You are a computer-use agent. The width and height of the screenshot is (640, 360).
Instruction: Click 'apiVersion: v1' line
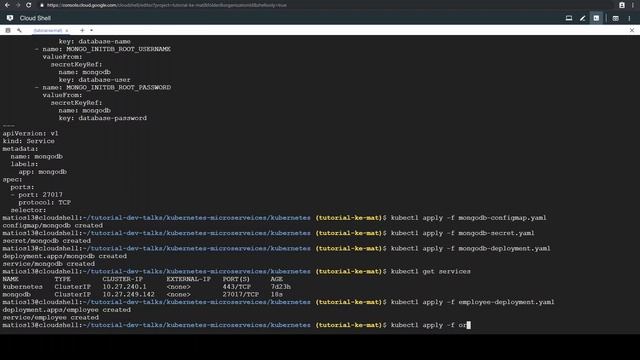(30, 133)
